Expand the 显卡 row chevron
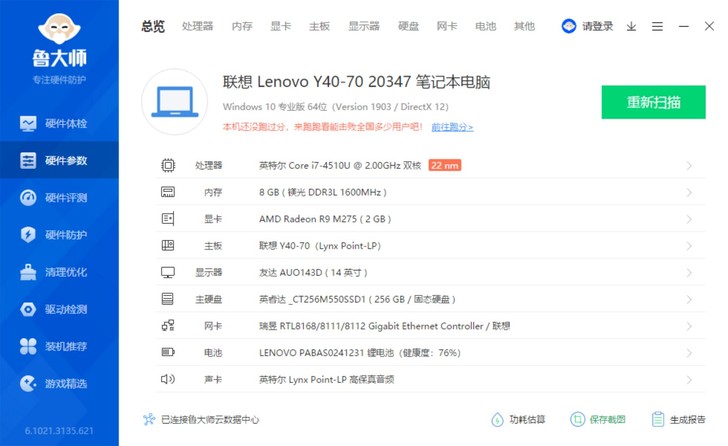728x446 pixels. click(x=689, y=219)
